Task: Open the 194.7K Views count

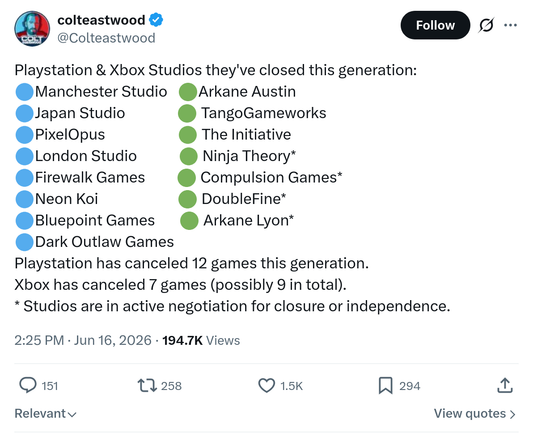Action: coord(201,340)
